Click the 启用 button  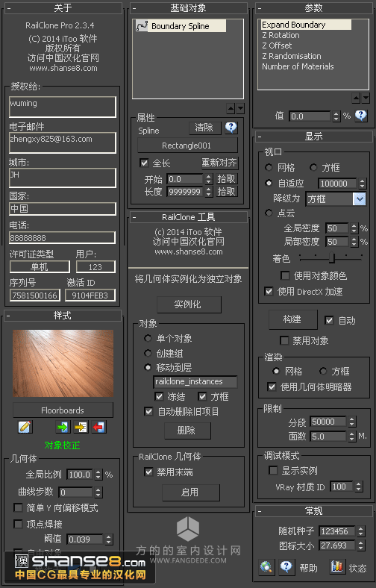(x=190, y=492)
